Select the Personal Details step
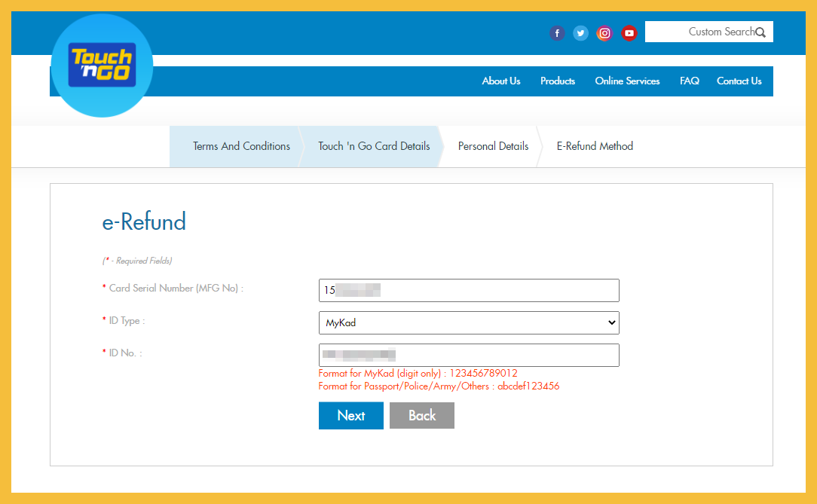 point(493,146)
